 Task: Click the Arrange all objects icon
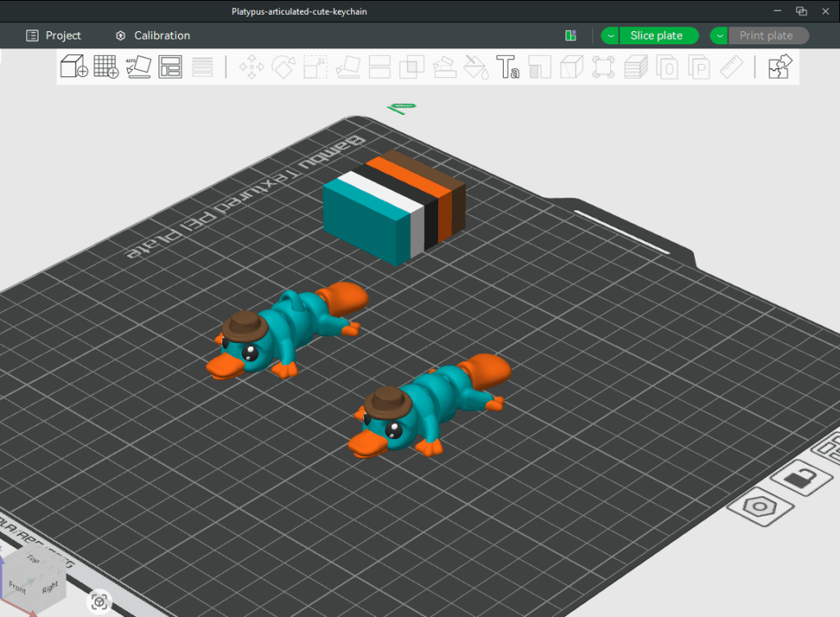pyautogui.click(x=171, y=67)
